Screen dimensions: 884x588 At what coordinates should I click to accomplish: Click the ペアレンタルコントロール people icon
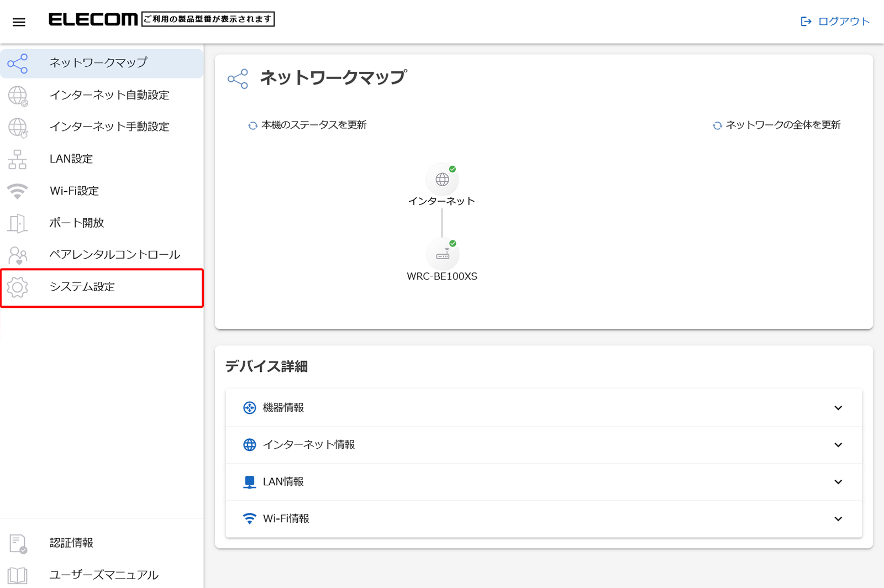coord(18,255)
